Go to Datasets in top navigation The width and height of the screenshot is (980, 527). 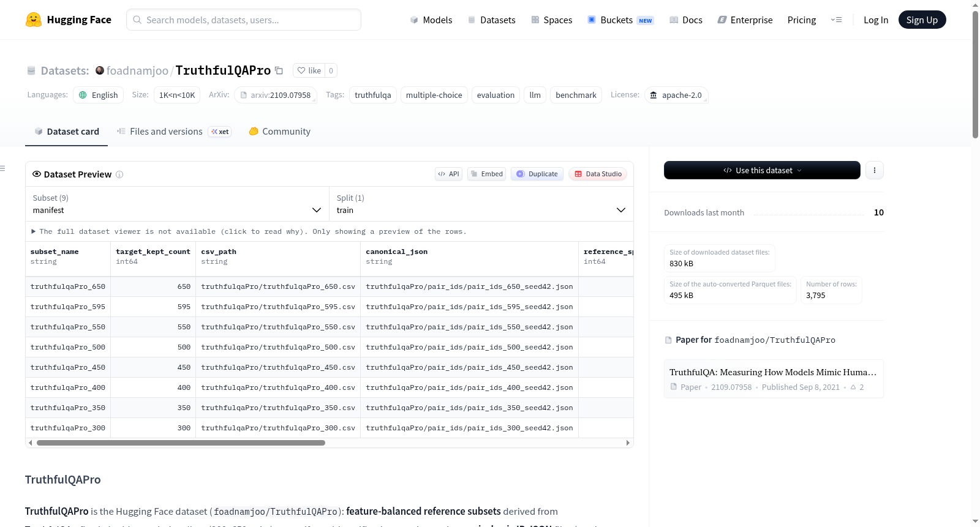click(491, 20)
